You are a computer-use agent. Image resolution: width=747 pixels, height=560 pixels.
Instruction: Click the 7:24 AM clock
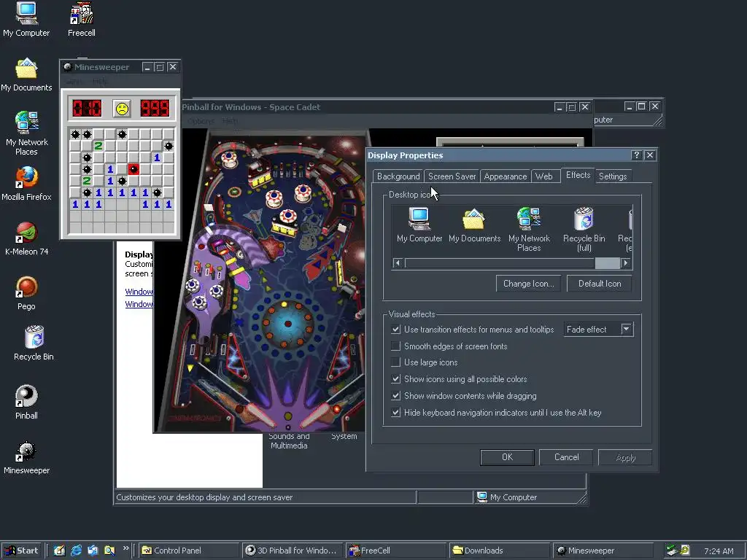click(x=719, y=551)
